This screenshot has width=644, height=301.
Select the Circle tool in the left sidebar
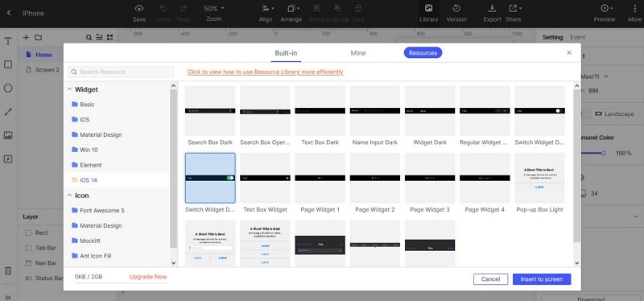8,89
